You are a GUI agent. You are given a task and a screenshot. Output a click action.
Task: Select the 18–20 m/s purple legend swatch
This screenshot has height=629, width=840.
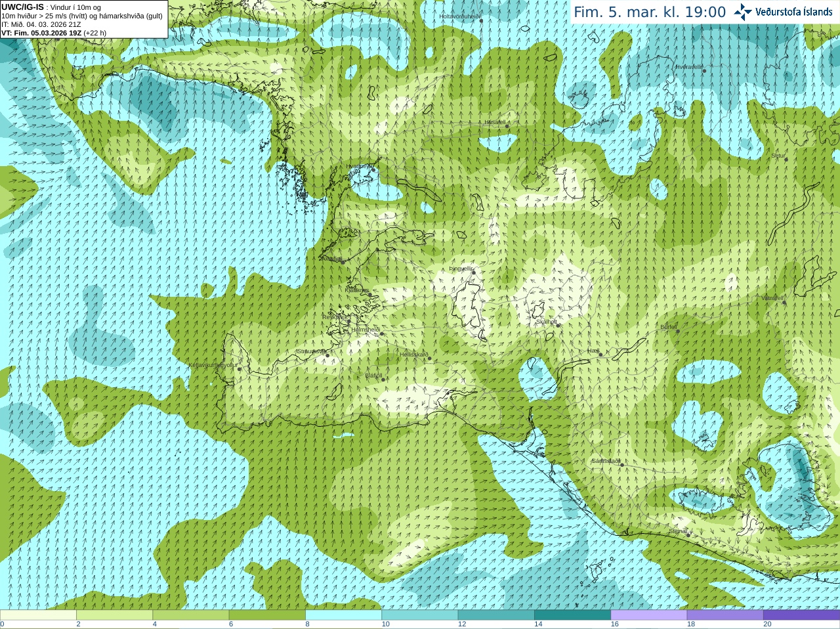point(724,615)
